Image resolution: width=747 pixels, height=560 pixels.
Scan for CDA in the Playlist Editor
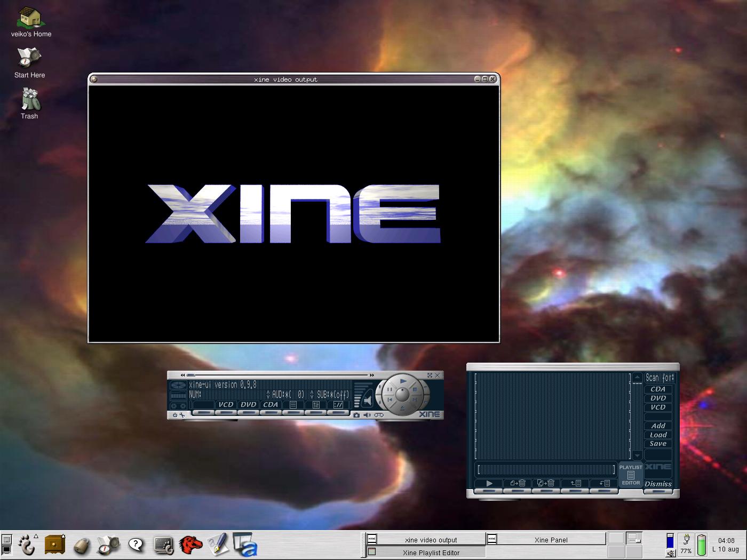tap(658, 389)
